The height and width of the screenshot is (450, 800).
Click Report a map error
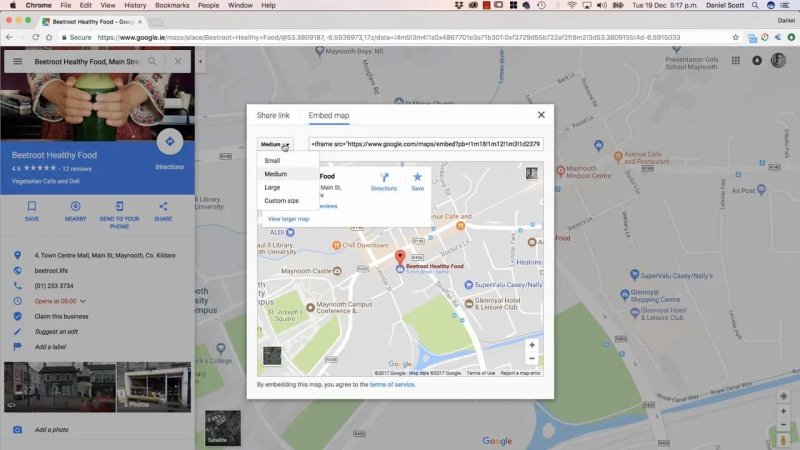tap(520, 373)
